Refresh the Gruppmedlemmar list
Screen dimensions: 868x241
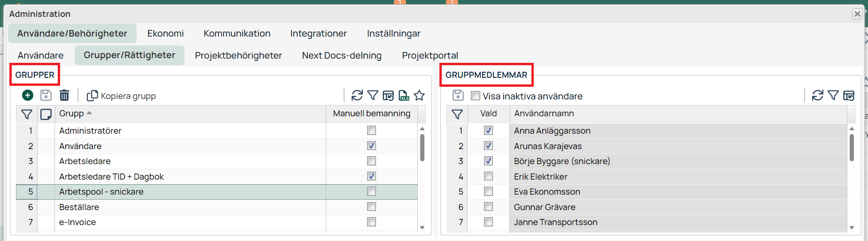click(817, 96)
